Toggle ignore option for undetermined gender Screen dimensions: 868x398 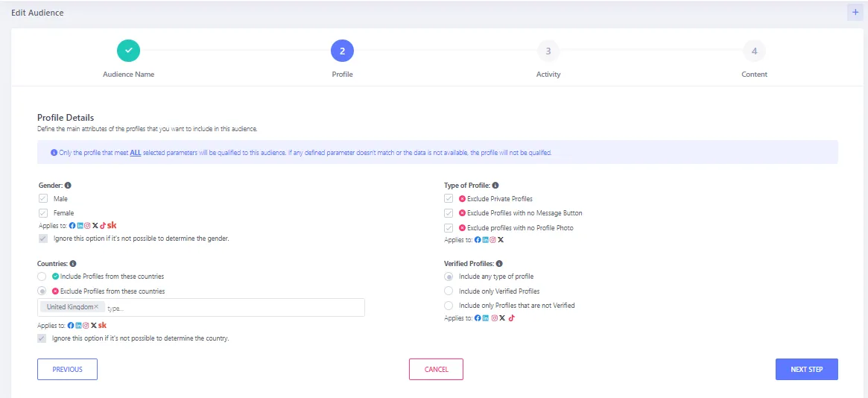(x=43, y=239)
